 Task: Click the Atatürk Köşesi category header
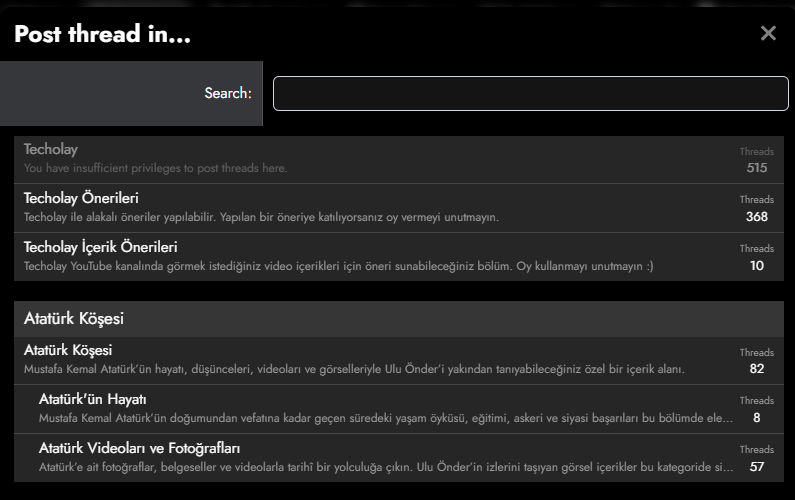coord(399,319)
